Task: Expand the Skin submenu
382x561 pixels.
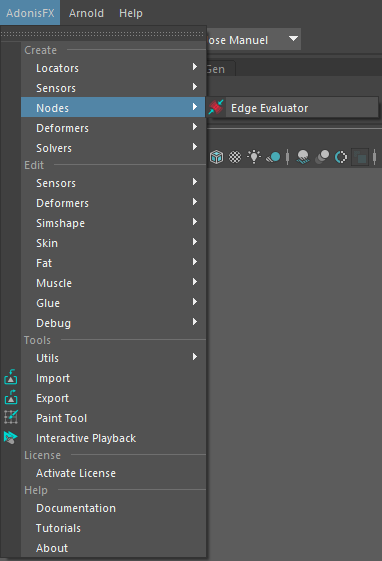Action: pyautogui.click(x=113, y=243)
